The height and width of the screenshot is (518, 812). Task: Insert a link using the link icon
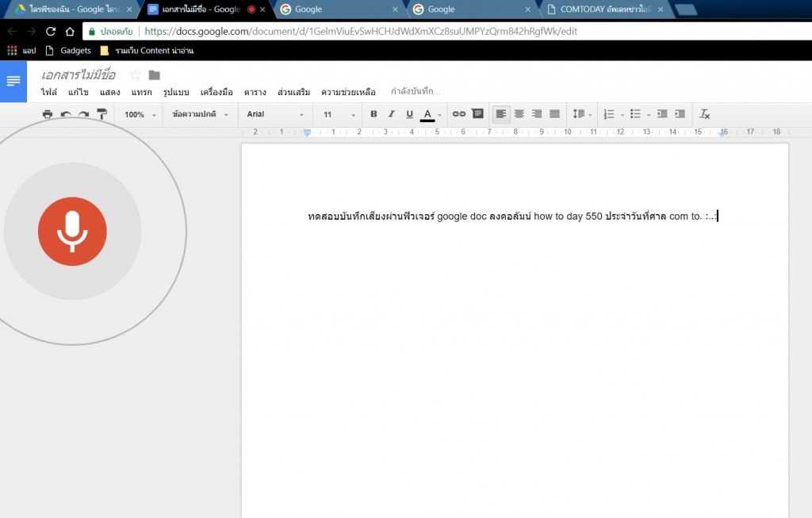tap(458, 113)
